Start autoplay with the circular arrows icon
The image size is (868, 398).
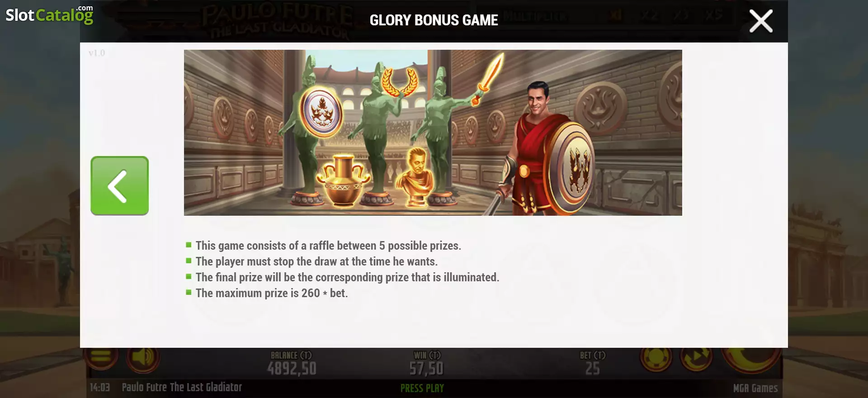[x=697, y=358]
